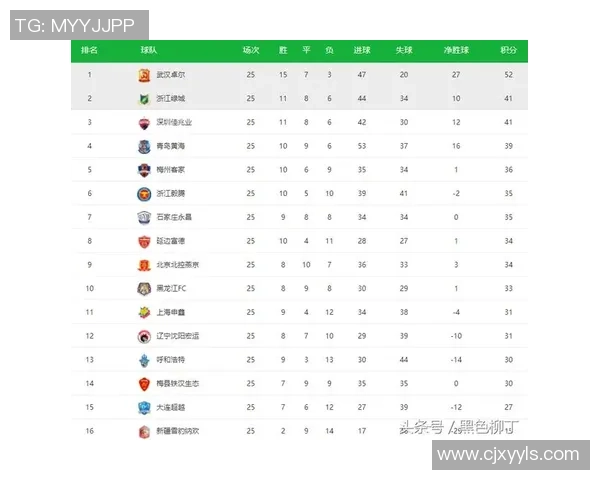
Task: Sort by the 进球 column header
Action: 361,50
